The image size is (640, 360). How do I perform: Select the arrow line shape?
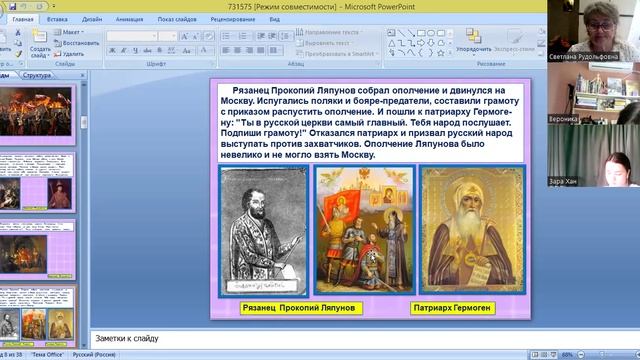click(x=411, y=33)
